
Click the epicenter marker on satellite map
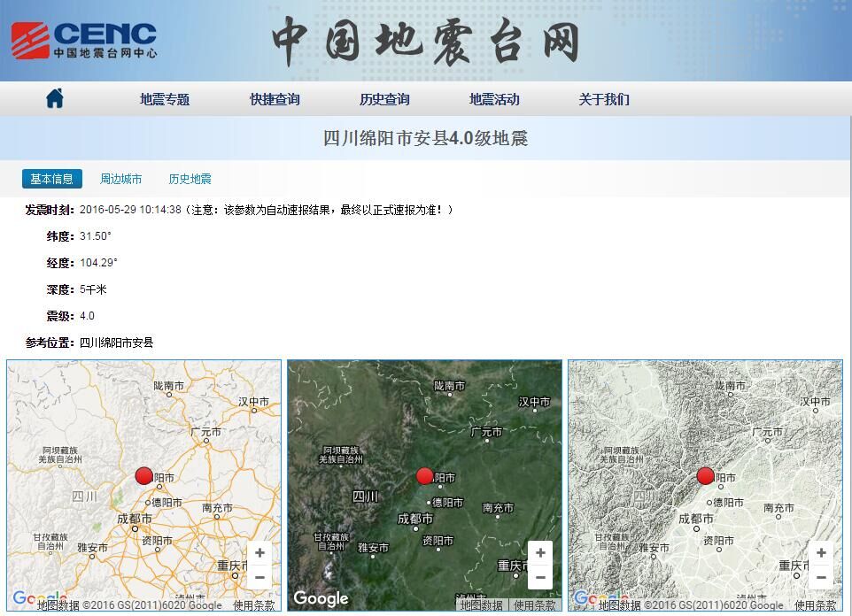425,475
